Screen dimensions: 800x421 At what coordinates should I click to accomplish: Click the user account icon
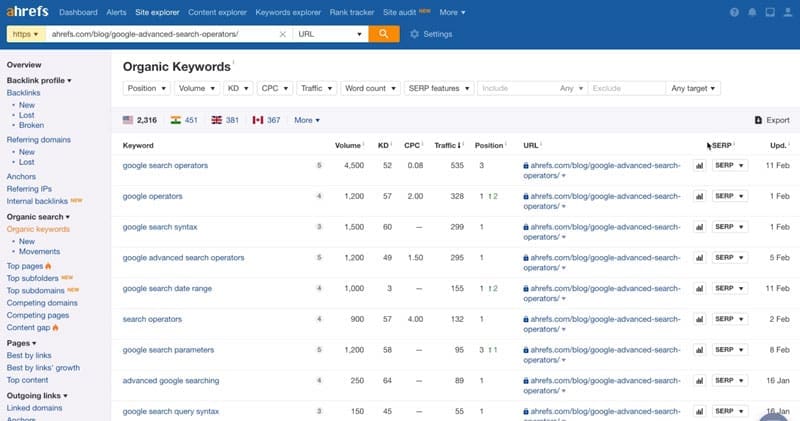(788, 12)
